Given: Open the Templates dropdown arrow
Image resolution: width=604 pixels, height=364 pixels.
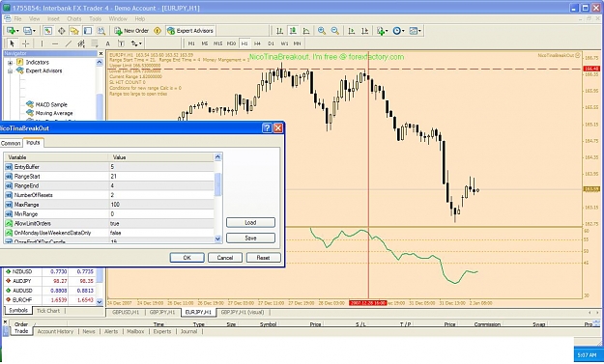Looking at the screenshot, I should point(419,31).
